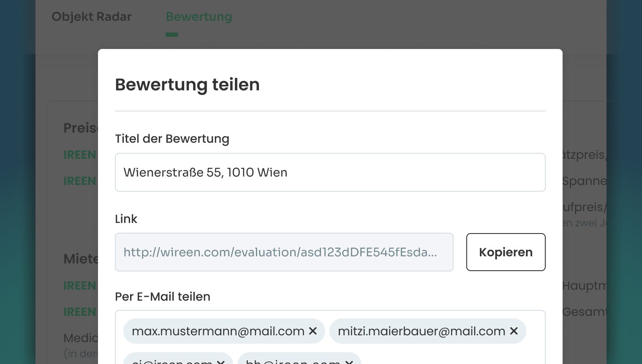This screenshot has height=364, width=642.
Task: Click the IREEN label near the Mieten section
Action: tap(79, 286)
